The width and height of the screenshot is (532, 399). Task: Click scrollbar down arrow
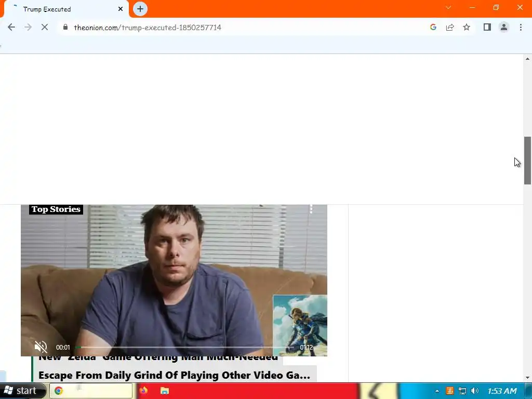pyautogui.click(x=527, y=378)
